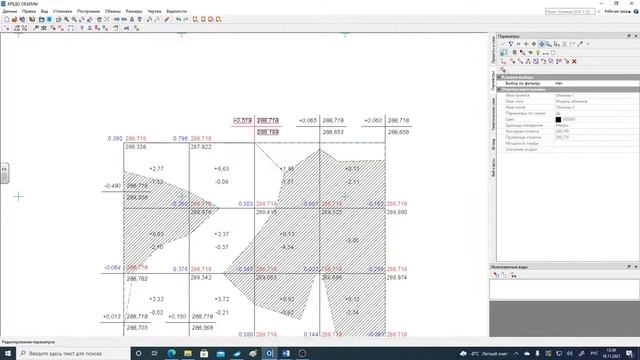Viewport: 640px width, 360px height.
Task: Open Microsoft Edge from the taskbar
Action: coord(171,353)
